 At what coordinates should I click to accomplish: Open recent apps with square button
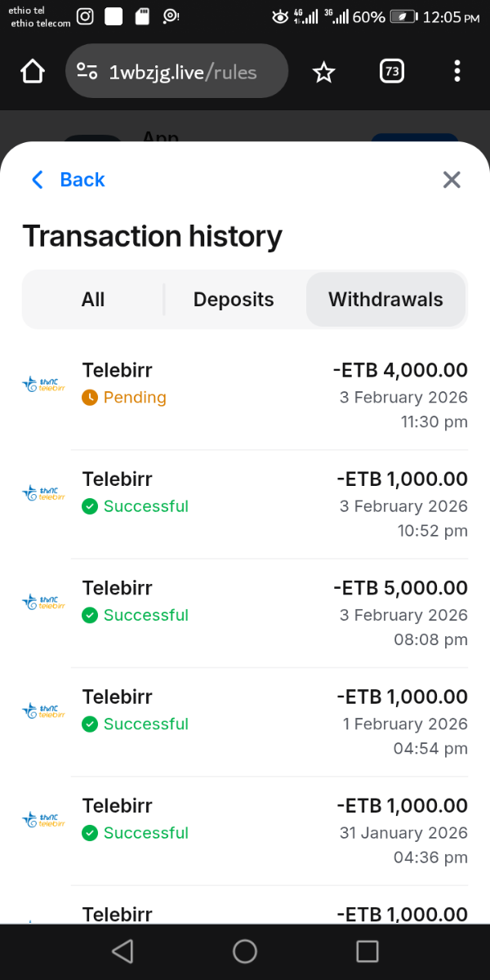coord(367,951)
